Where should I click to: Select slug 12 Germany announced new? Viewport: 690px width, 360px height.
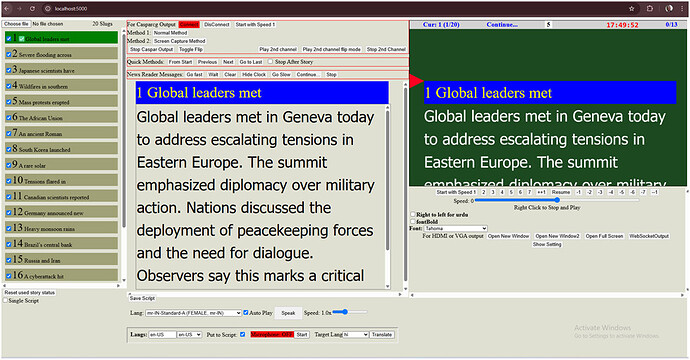(x=62, y=212)
